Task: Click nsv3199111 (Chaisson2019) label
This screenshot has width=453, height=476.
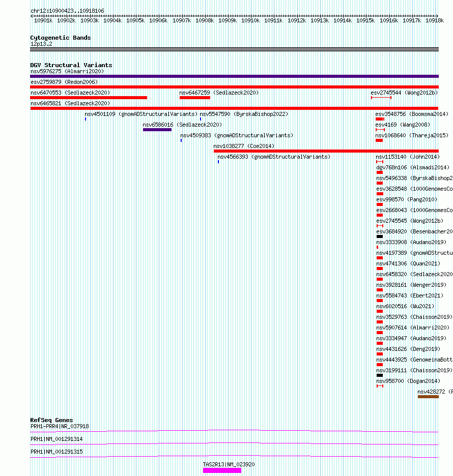Action: click(414, 370)
